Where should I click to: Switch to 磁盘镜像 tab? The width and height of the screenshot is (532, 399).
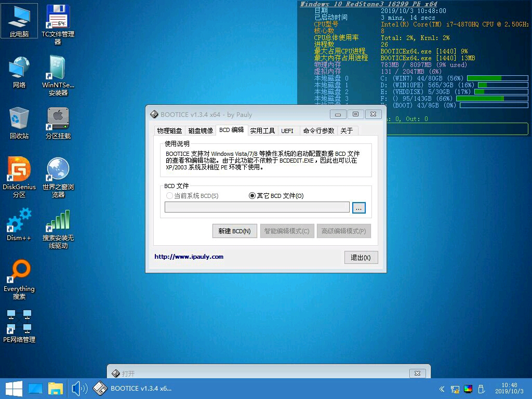tap(201, 130)
